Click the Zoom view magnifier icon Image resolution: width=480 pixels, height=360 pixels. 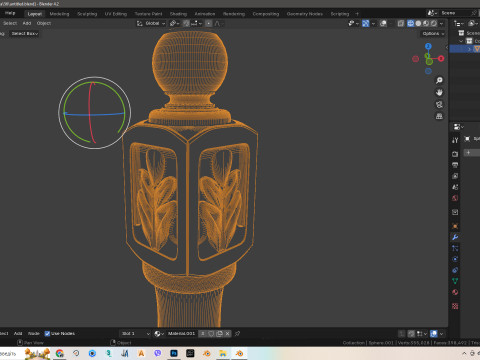coord(439,80)
